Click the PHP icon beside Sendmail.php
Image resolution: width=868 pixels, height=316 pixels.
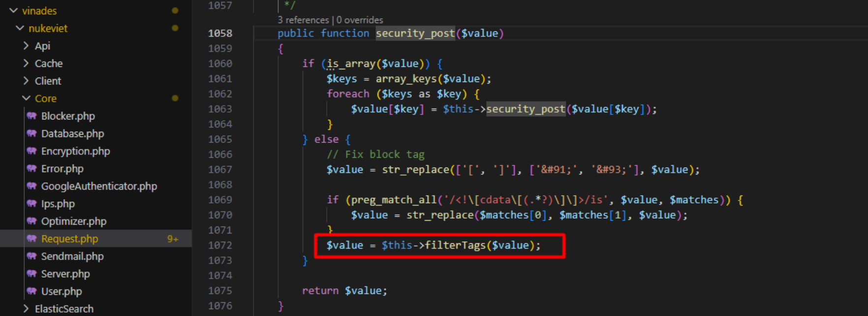click(32, 256)
